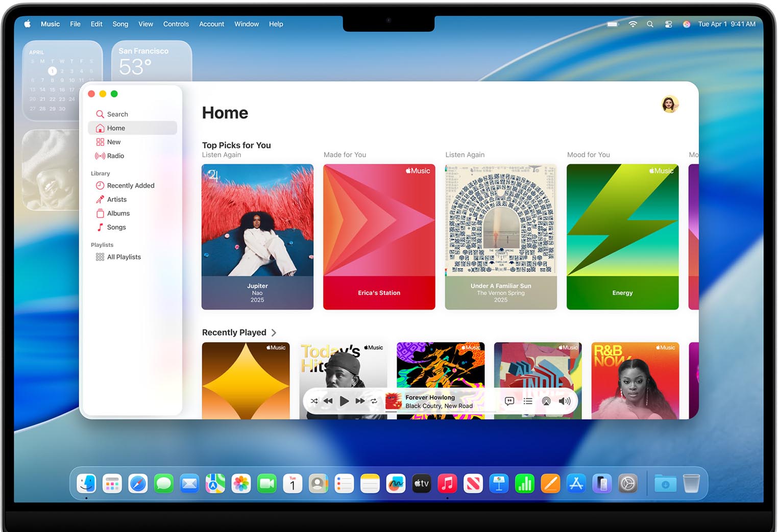Show Recently Added library

(133, 186)
